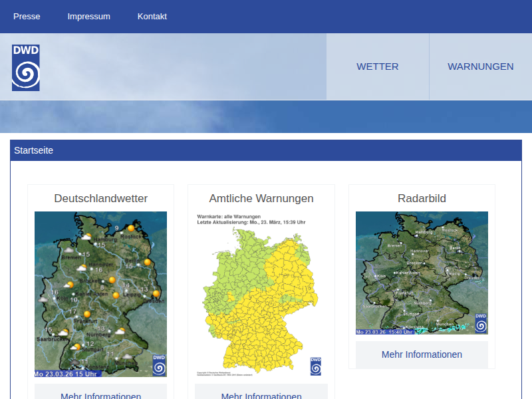This screenshot has height=399, width=532.
Task: Click the cloud icon near Bremen
Action: pos(69,251)
